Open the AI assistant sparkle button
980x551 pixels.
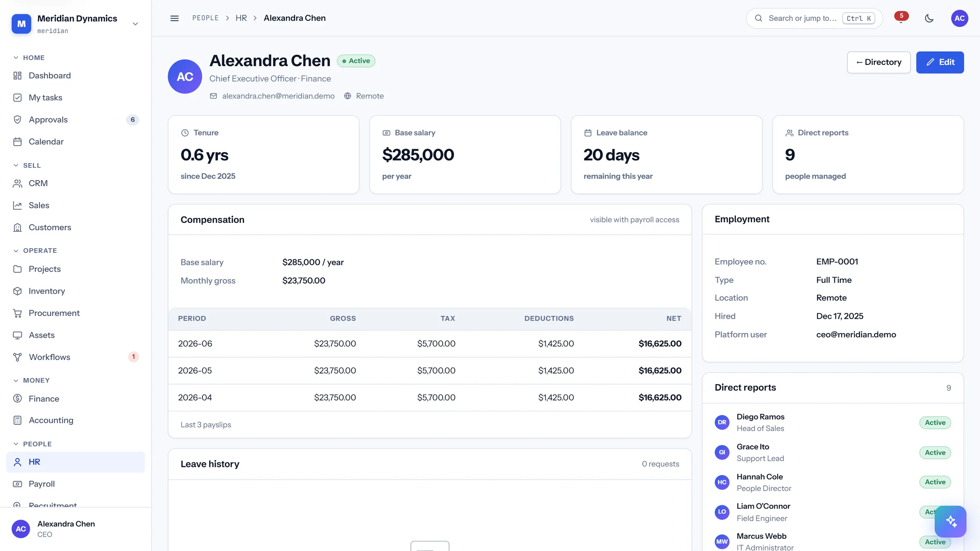coord(951,522)
